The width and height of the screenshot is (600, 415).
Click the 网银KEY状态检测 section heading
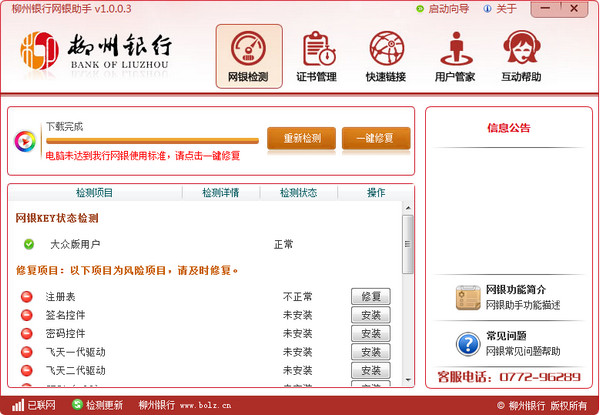(x=57, y=218)
